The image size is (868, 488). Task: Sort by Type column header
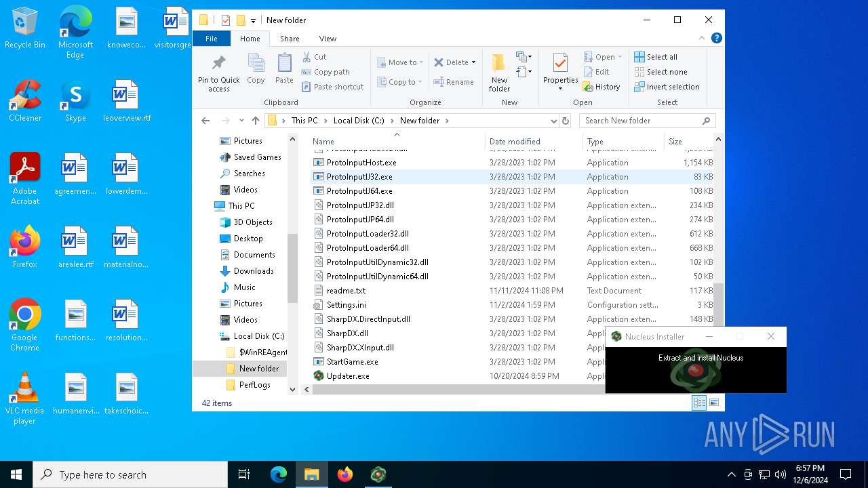(x=623, y=141)
